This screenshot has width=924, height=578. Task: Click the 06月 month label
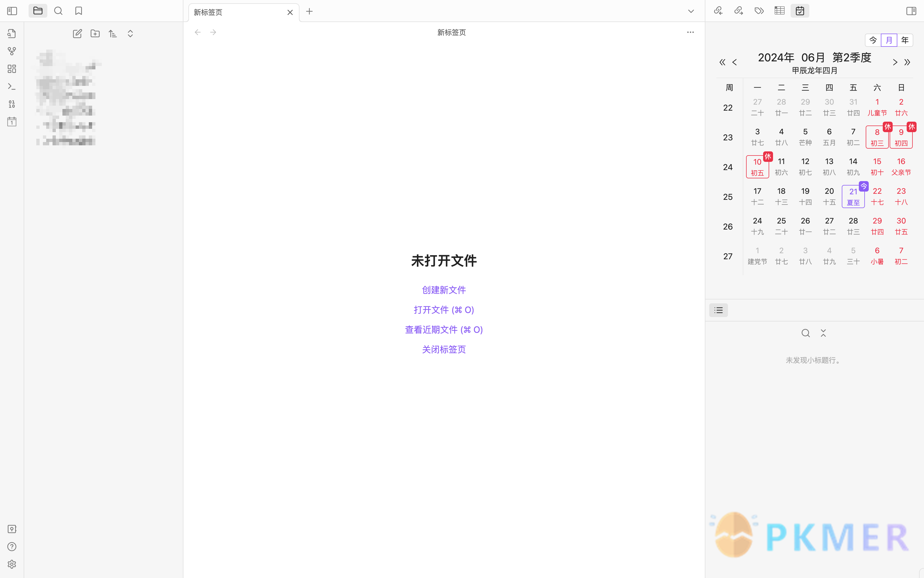813,58
